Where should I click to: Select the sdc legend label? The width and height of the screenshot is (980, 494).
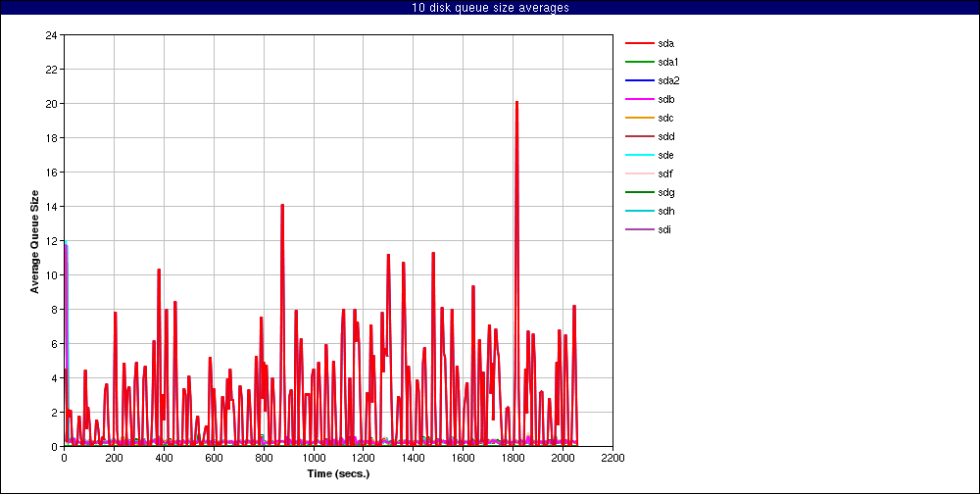665,119
